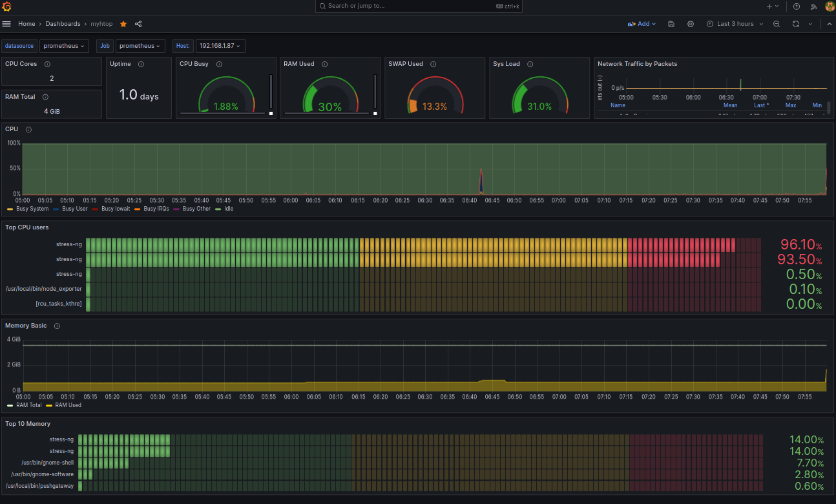Viewport: 836px width, 504px height.
Task: Navigate to Home breadcrumb
Action: pyautogui.click(x=26, y=24)
